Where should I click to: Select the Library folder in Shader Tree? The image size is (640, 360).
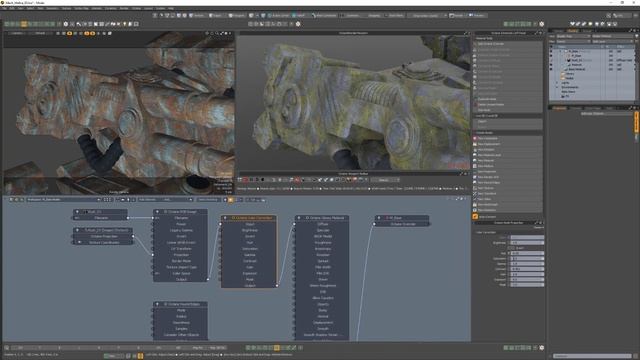point(569,74)
